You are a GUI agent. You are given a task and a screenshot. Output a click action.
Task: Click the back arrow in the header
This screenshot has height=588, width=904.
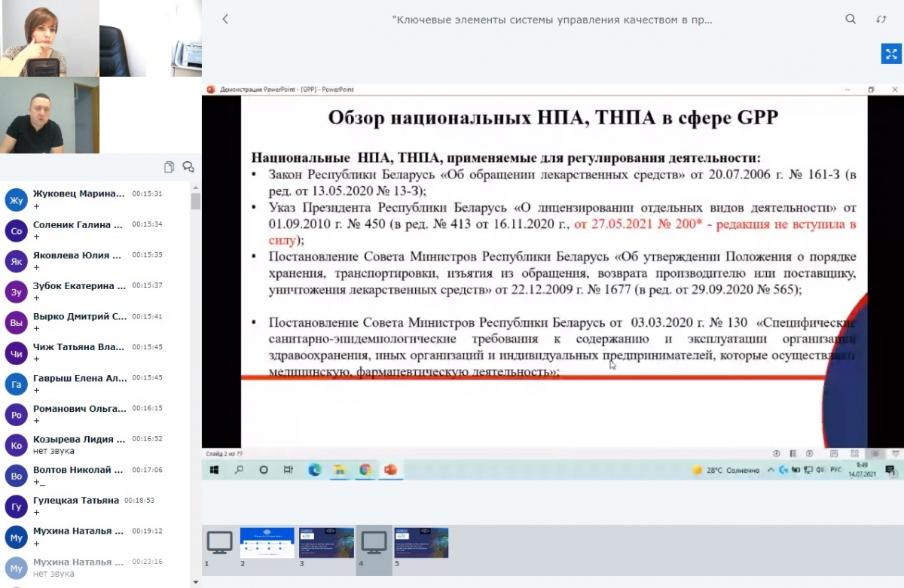click(224, 20)
